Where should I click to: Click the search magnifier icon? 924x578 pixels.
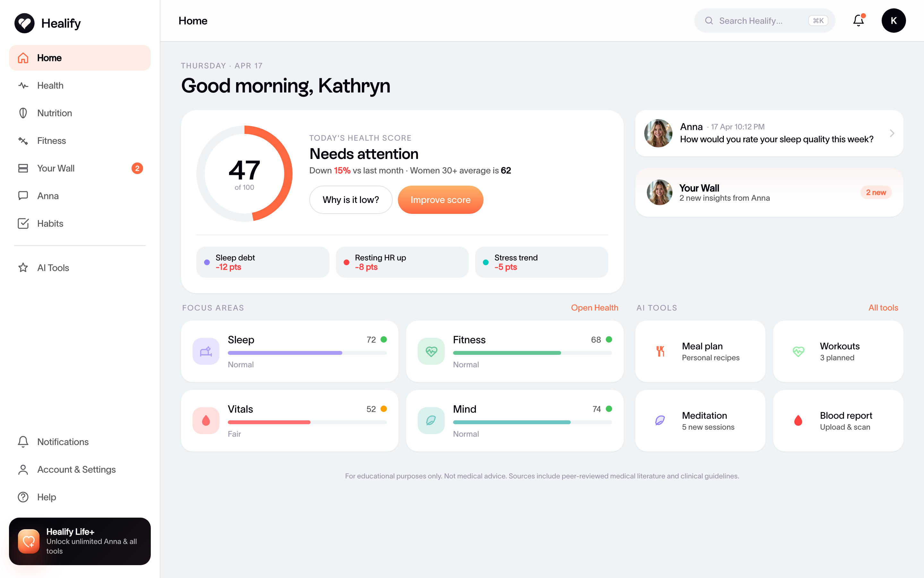click(x=709, y=21)
